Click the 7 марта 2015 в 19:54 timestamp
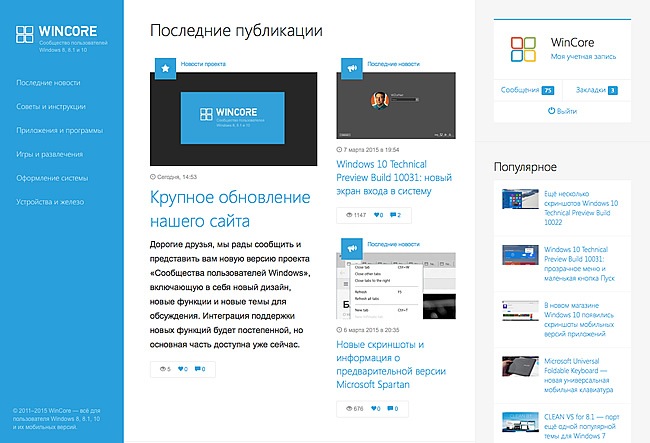 368,150
